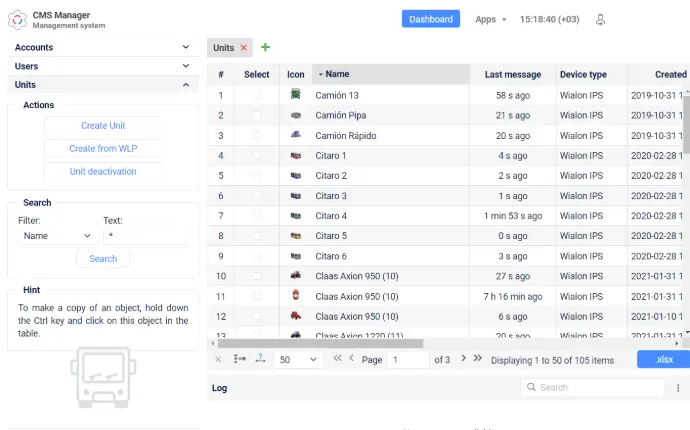Open the Apps menu

pyautogui.click(x=490, y=19)
